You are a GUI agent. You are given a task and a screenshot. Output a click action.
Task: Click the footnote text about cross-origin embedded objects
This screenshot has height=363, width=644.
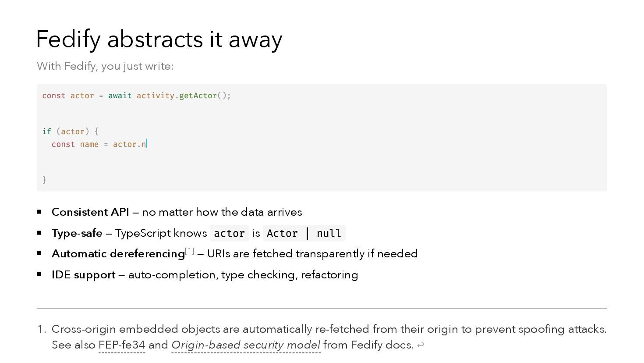tap(329, 329)
